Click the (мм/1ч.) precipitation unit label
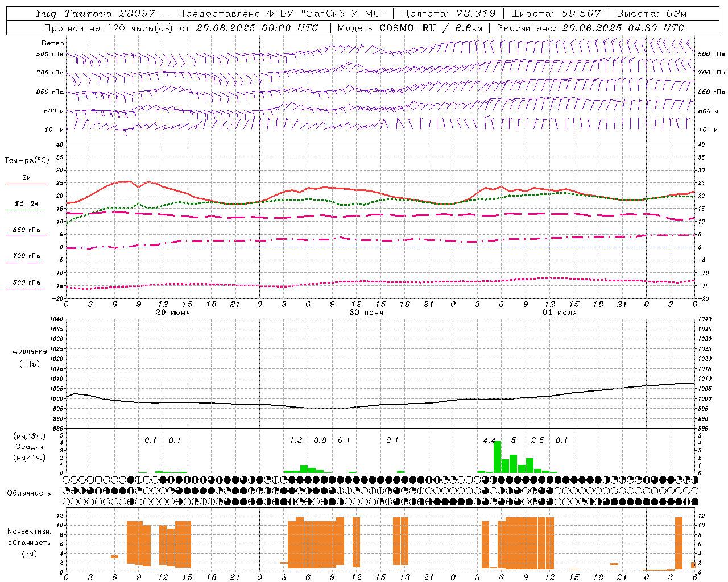The image size is (728, 582). [29, 458]
